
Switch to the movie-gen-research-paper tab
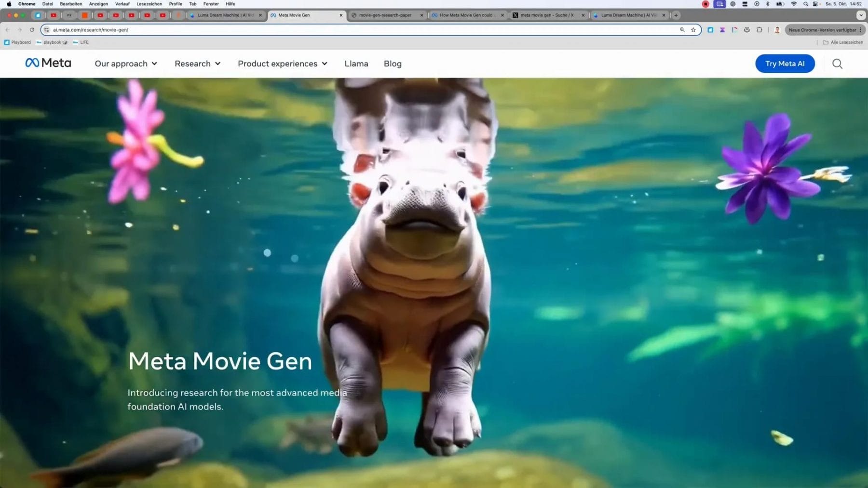385,15
